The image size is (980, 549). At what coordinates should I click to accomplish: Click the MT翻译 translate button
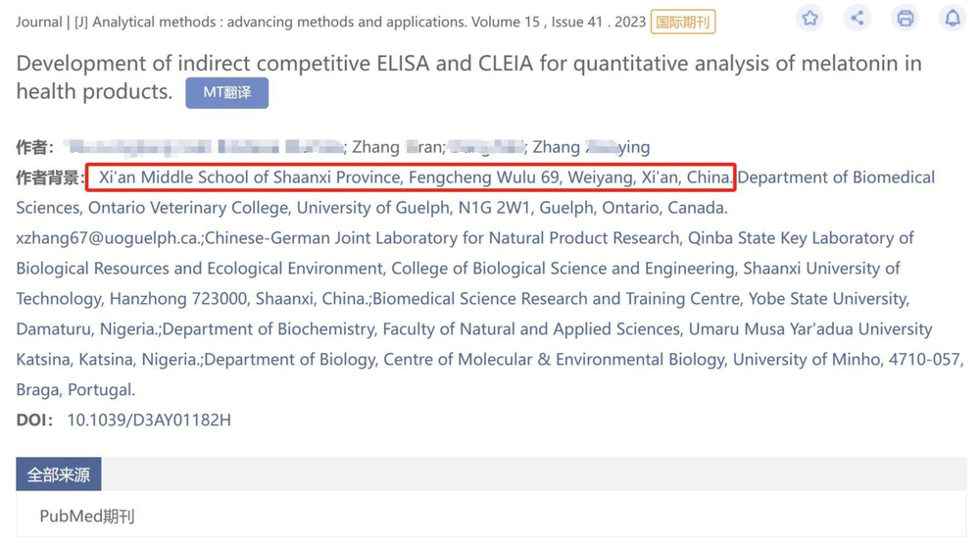227,92
